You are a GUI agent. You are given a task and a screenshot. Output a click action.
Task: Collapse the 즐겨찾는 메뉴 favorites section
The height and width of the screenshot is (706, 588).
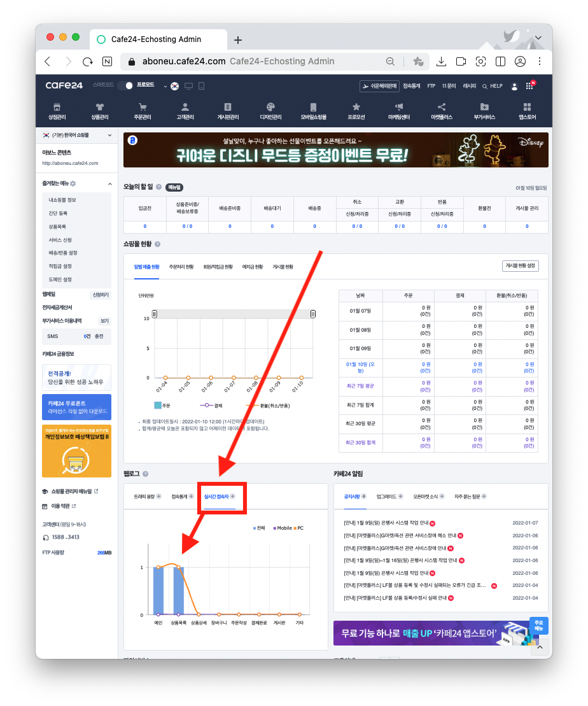[110, 184]
